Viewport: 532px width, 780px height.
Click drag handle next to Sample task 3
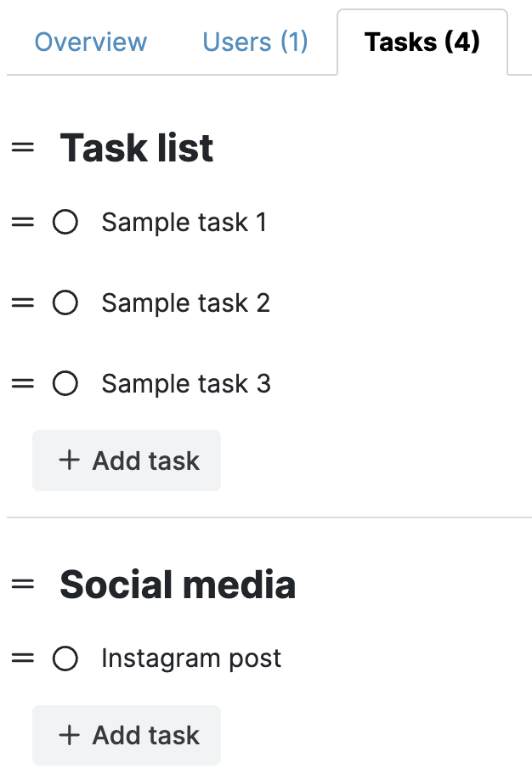(x=23, y=383)
